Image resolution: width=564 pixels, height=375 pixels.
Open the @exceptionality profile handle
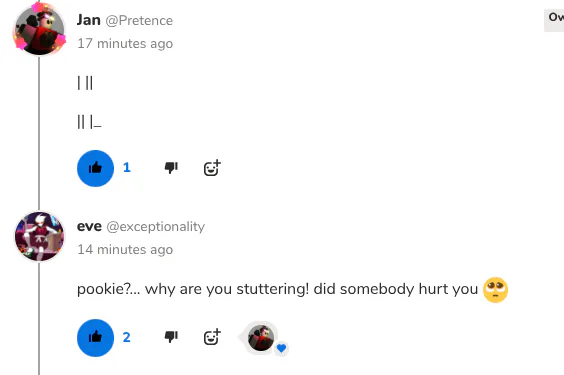click(156, 227)
